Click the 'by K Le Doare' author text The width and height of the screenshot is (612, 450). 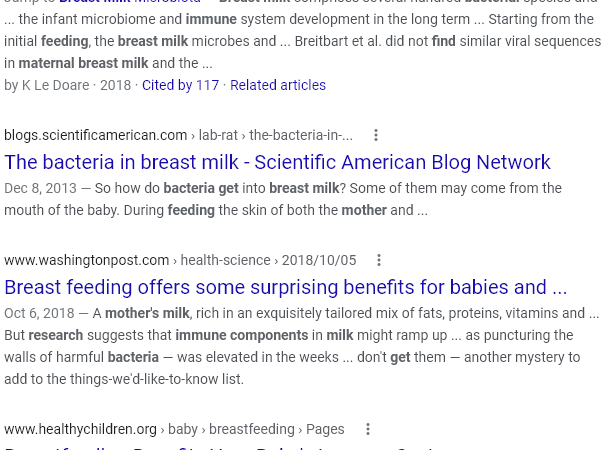coord(47,85)
